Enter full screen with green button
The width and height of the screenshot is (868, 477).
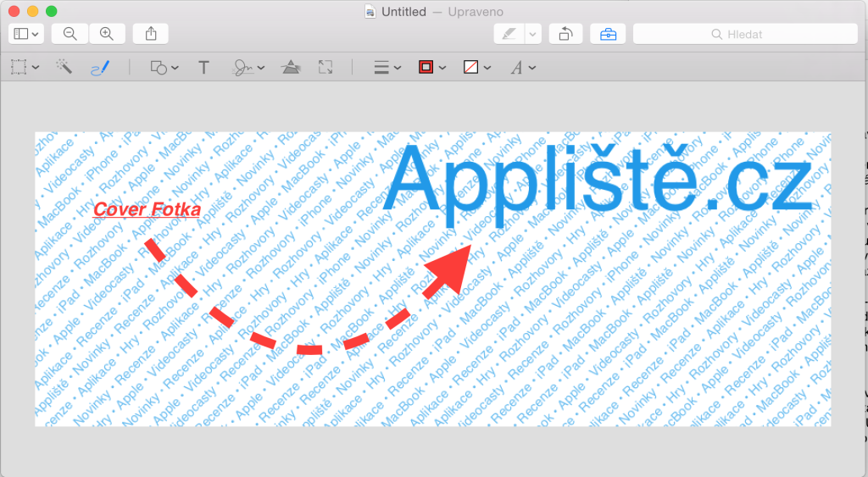coord(51,11)
